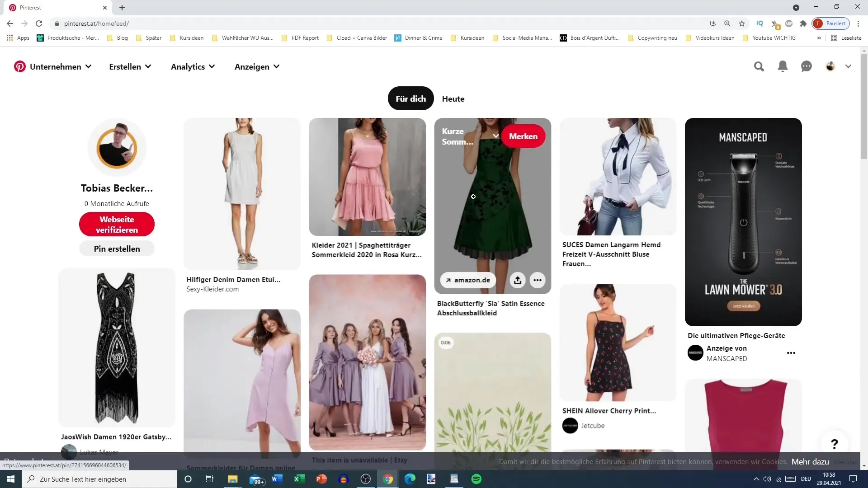Click the browser back arrow
868x488 pixels.
[10, 23]
